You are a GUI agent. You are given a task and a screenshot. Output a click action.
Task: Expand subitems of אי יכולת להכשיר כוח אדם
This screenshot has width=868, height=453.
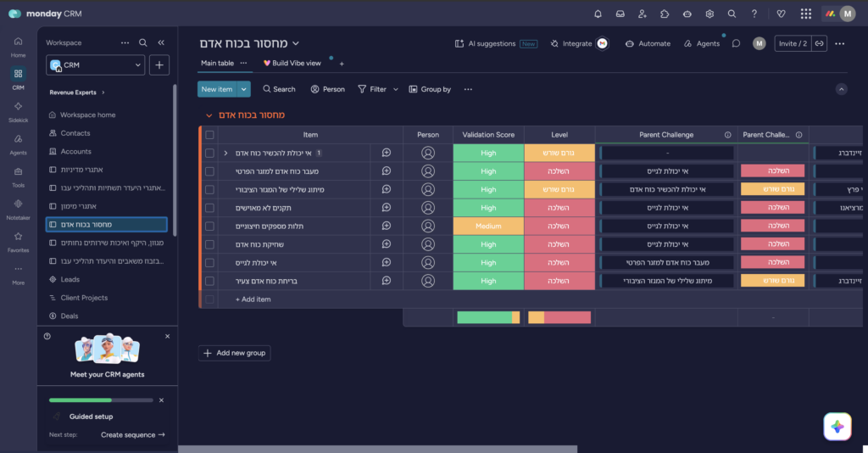pos(225,153)
